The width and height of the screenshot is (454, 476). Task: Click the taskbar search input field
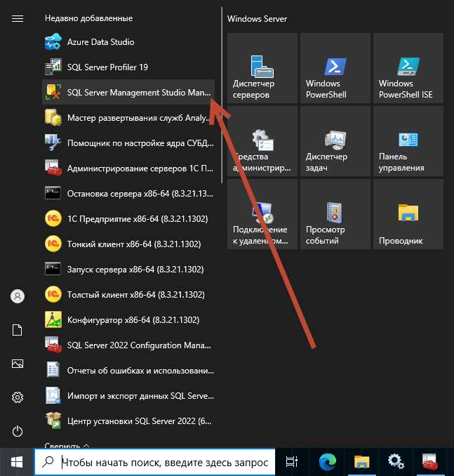pos(155,462)
